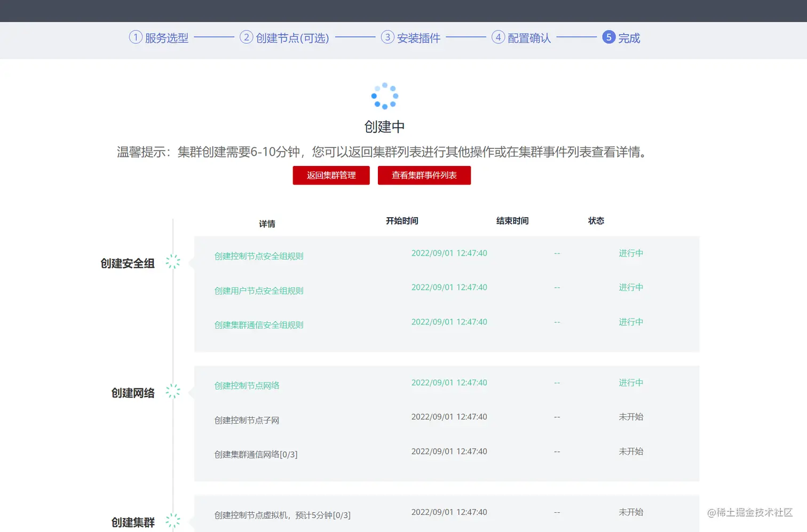Click 进行中 status of 创建集群通信安全组规则
807x532 pixels.
(x=631, y=322)
